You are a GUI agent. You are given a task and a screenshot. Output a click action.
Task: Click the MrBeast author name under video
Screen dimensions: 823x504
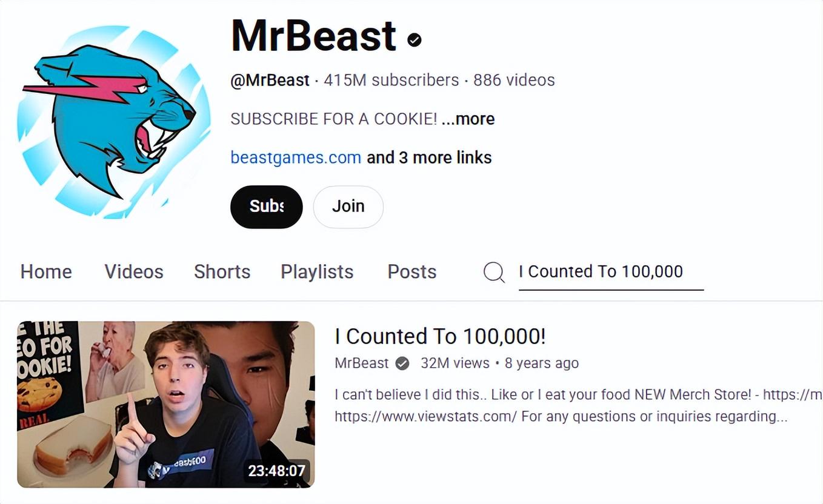click(x=362, y=363)
